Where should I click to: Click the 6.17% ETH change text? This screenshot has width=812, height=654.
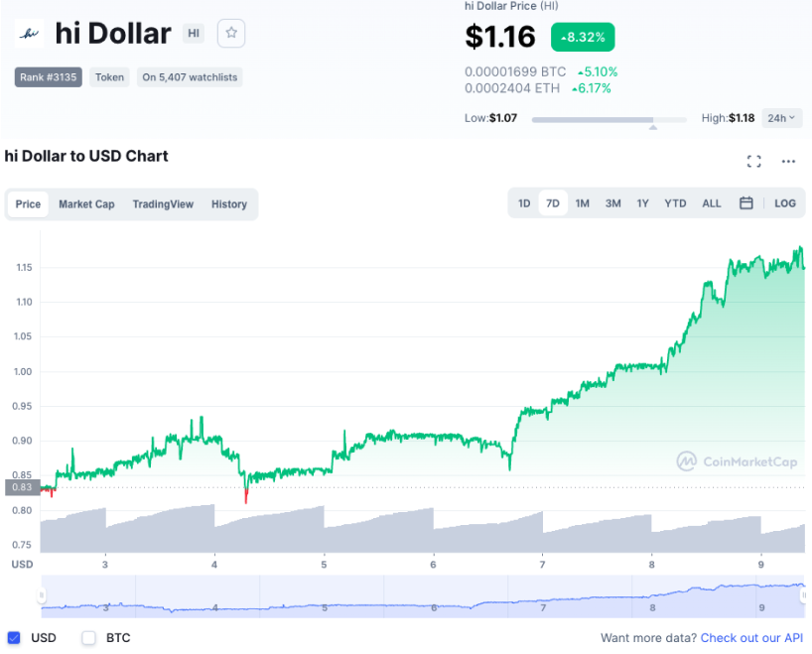coord(592,88)
